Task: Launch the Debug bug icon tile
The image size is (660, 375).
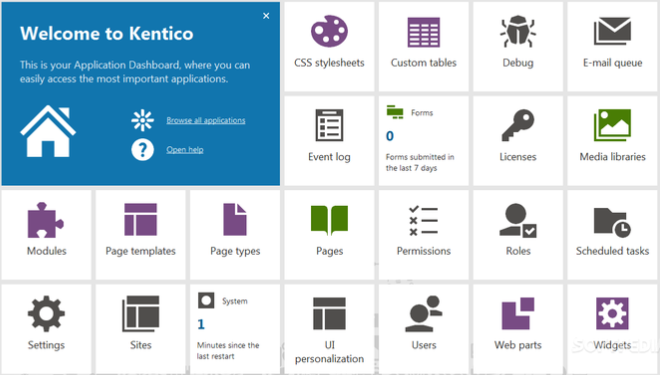Action: (x=518, y=46)
